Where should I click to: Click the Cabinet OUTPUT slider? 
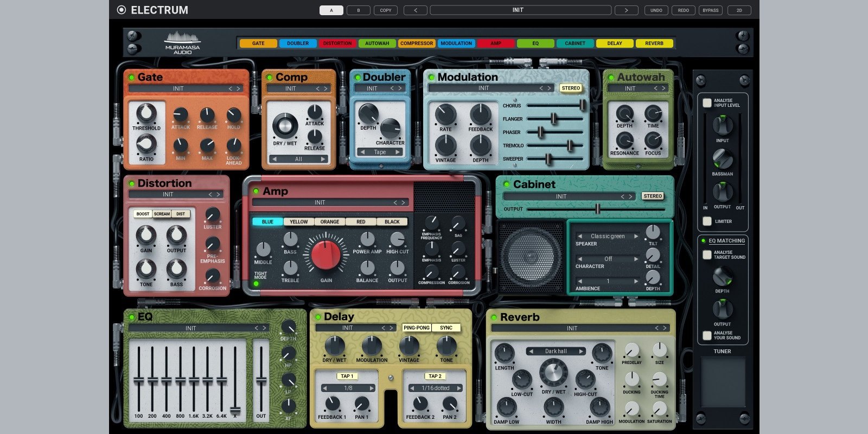pos(597,209)
